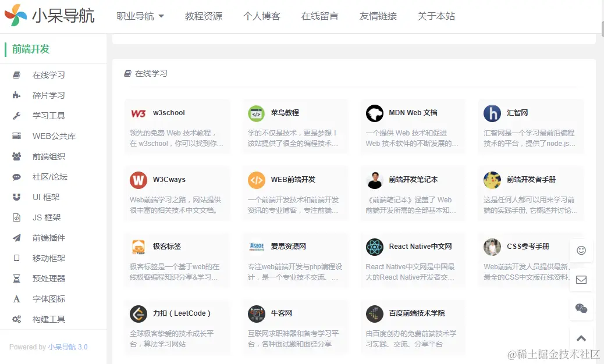Jump to 预处理器 sidebar section
This screenshot has height=364, width=604.
click(49, 278)
